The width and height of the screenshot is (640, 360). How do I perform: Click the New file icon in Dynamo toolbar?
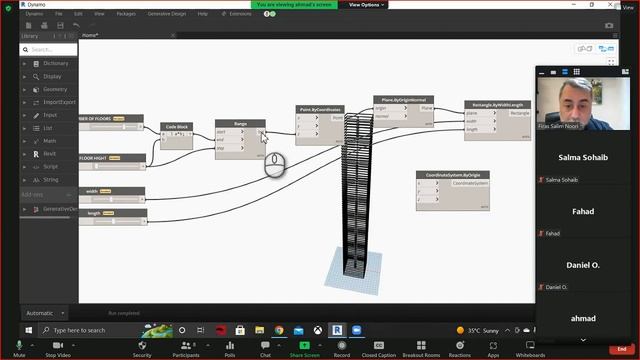(x=29, y=26)
